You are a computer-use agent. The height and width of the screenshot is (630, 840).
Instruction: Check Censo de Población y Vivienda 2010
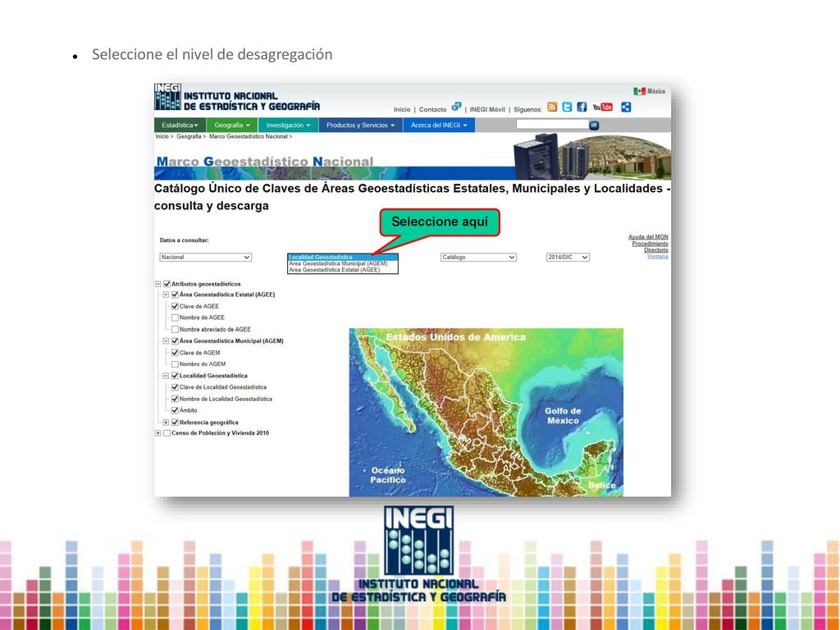coord(167,433)
